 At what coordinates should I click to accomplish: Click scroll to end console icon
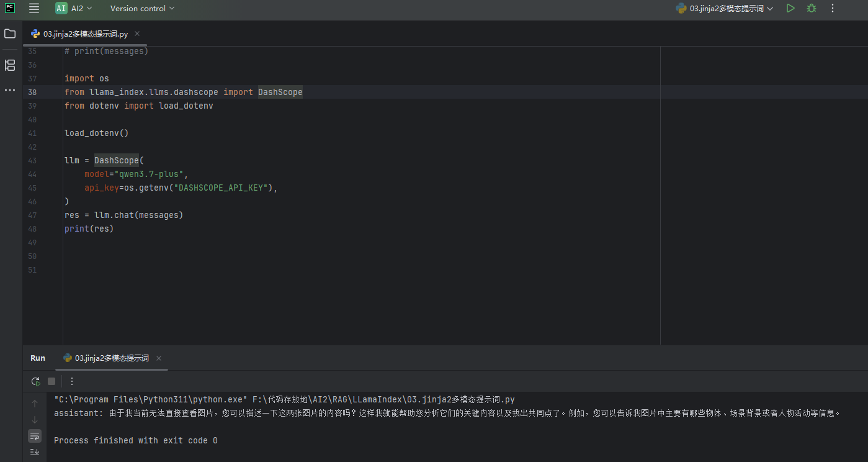(35, 452)
